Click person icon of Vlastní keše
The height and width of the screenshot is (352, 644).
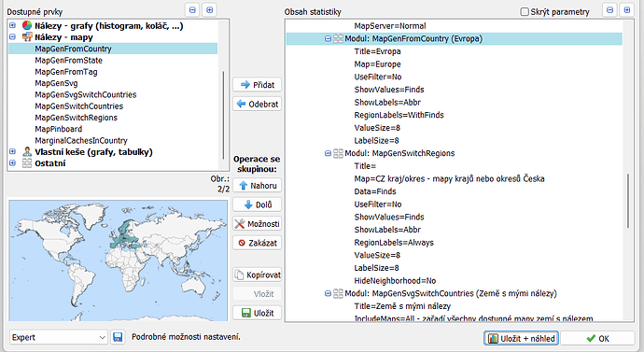pos(27,151)
